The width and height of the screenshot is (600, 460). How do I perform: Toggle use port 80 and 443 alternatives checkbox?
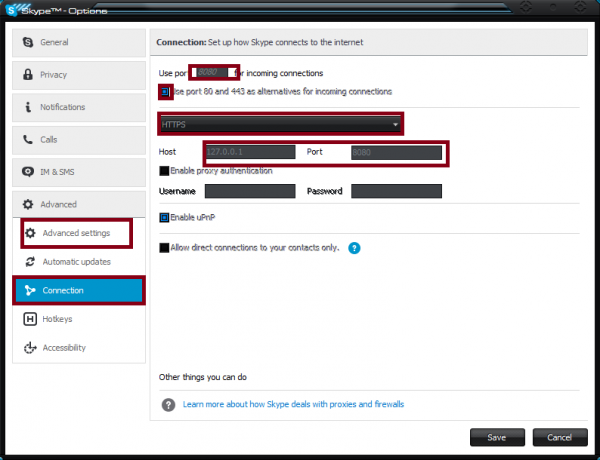click(x=165, y=92)
